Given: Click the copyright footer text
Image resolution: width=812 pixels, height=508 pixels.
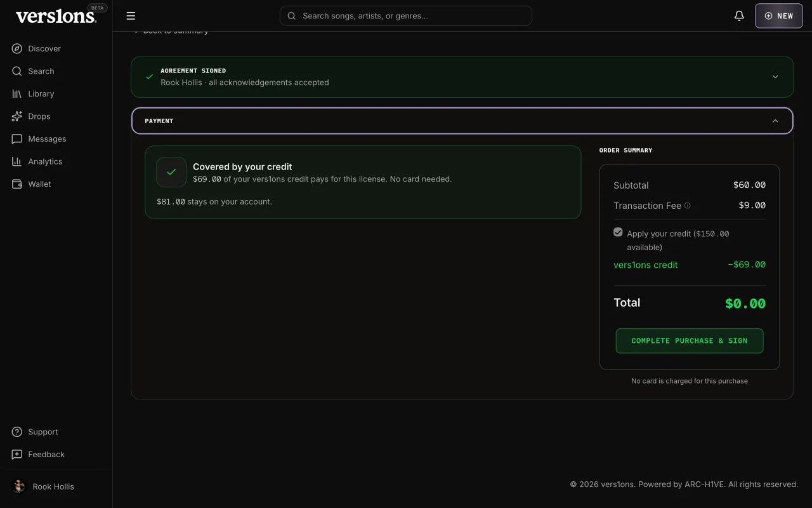Looking at the screenshot, I should click(x=684, y=485).
